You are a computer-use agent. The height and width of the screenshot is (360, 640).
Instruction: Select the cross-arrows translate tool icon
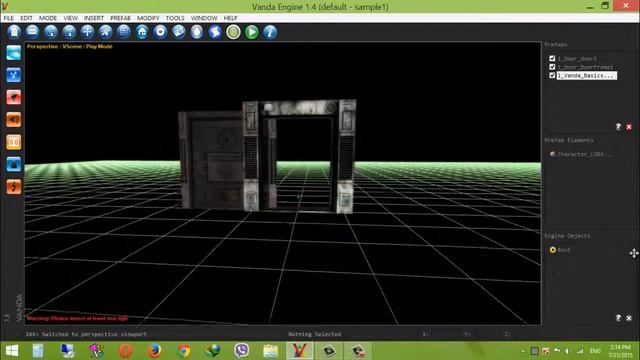pyautogui.click(x=87, y=32)
